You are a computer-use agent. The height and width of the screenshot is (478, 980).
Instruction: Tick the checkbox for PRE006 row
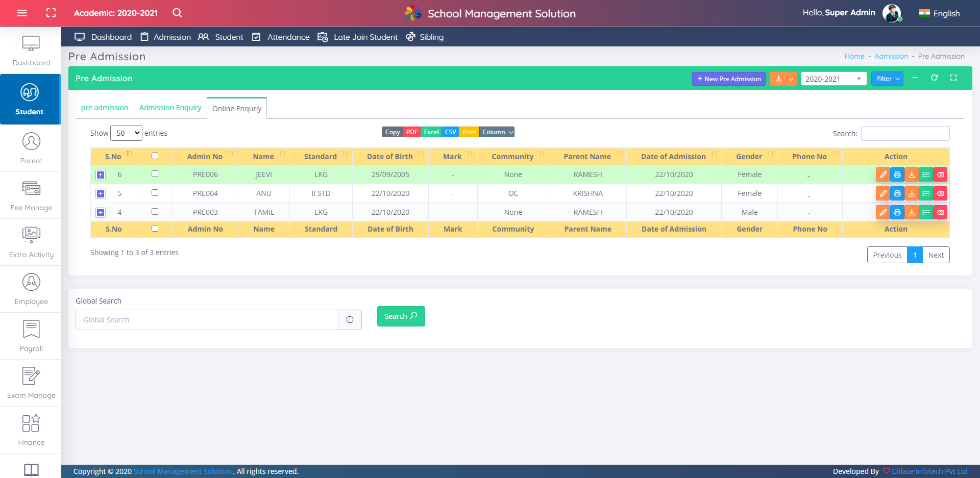click(155, 174)
